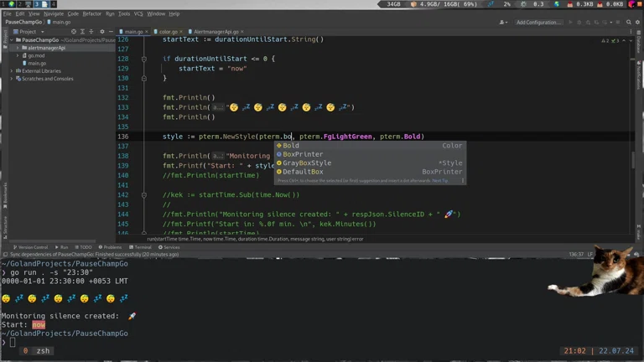The height and width of the screenshot is (362, 644).
Task: Click the Expand All icon in Project panel
Action: point(82,32)
